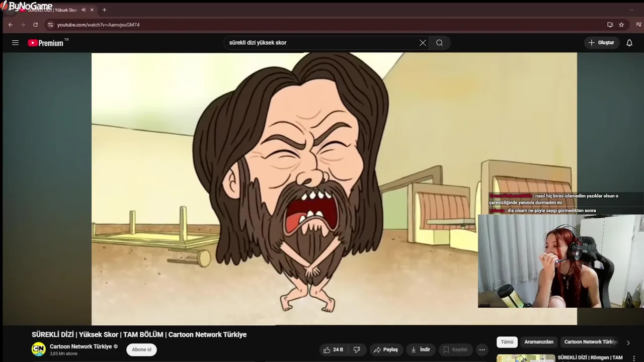The width and height of the screenshot is (644, 362).
Task: Open the notifications bell
Action: point(629,43)
